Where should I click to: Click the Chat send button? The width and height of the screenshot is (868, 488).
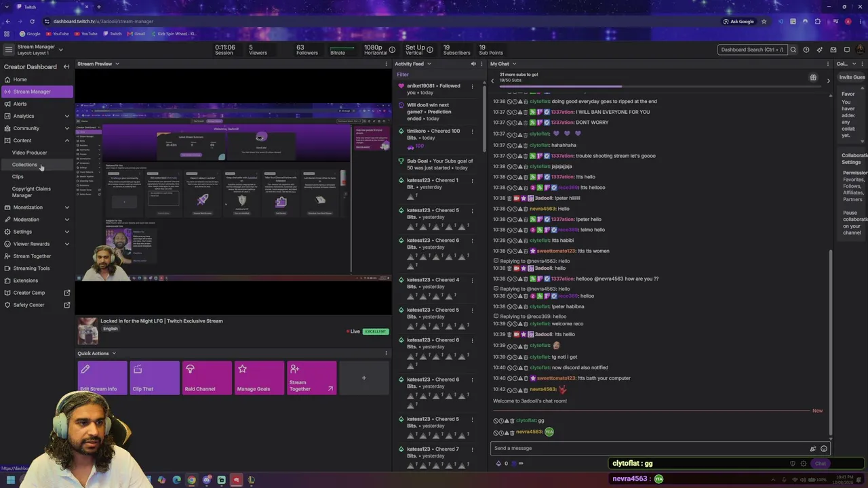click(821, 464)
